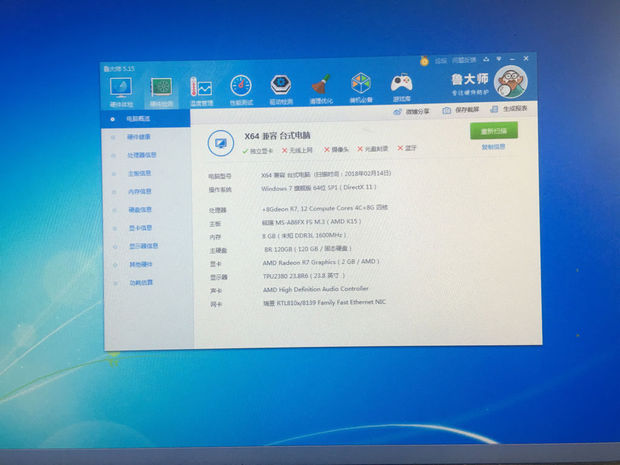Click the 8 GB DDR3L 1600MHz memory value
This screenshot has height=465, width=620.
click(304, 236)
